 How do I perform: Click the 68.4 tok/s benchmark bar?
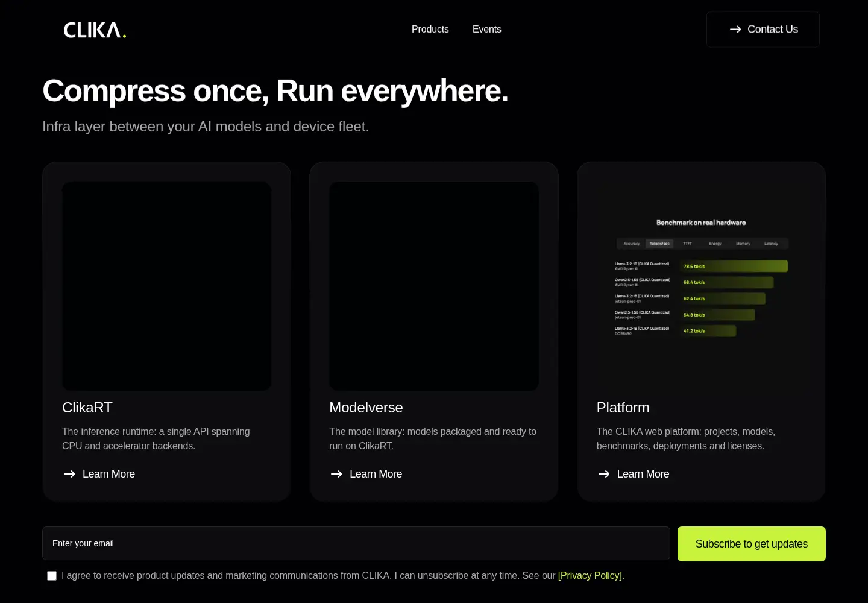(x=727, y=282)
